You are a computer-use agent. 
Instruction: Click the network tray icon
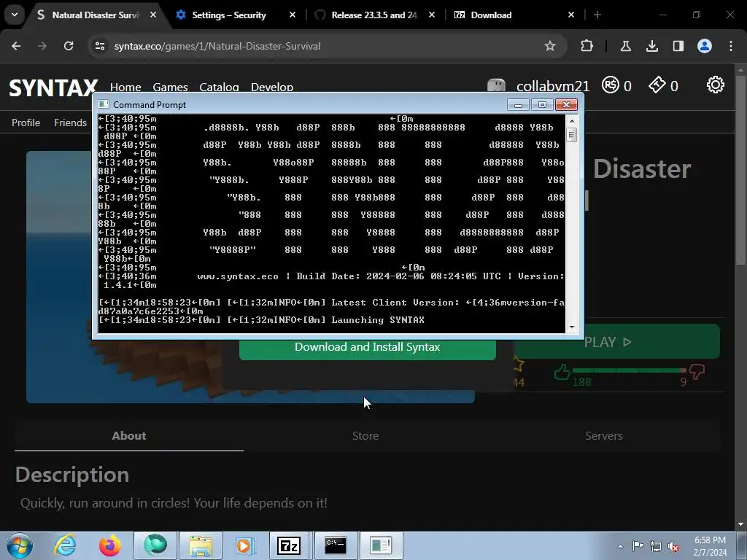pos(656,547)
